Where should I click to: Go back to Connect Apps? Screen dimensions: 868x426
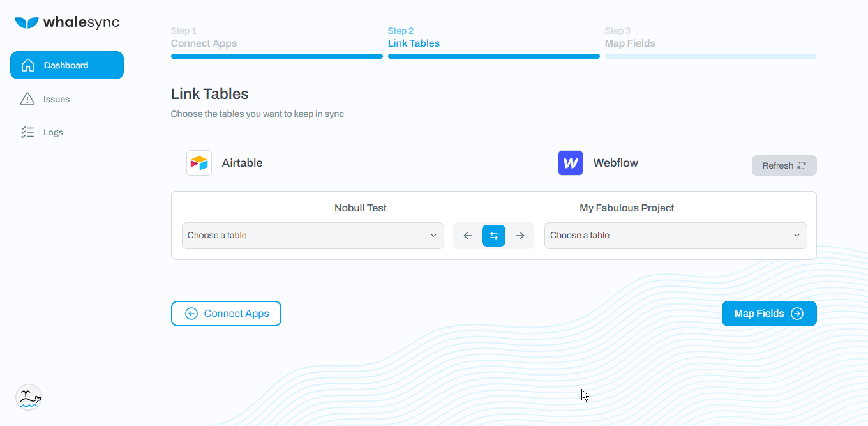226,314
